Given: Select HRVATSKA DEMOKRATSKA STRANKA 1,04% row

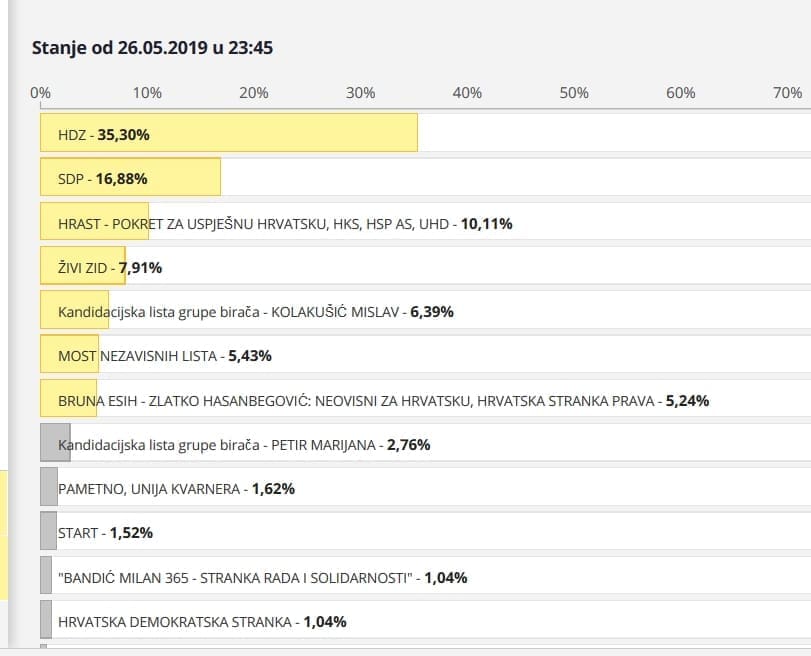Looking at the screenshot, I should (x=202, y=621).
